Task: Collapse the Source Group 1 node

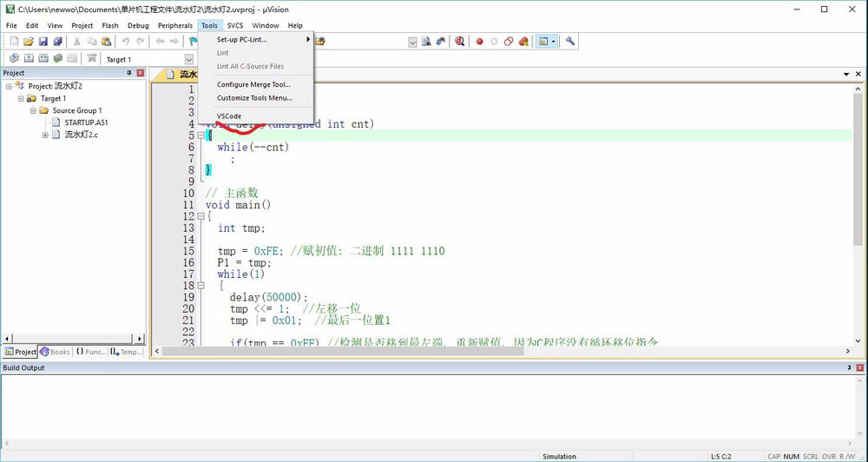Action: [x=33, y=110]
